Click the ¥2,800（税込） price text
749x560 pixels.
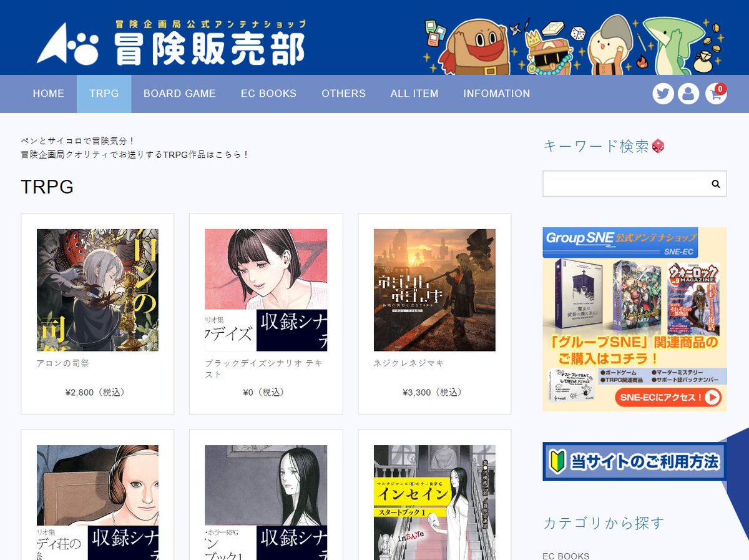[97, 393]
